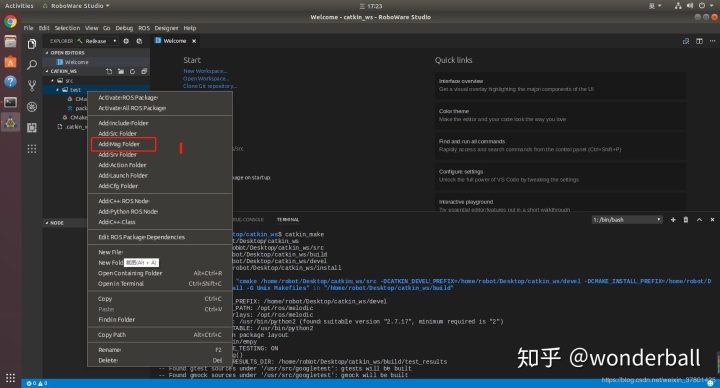Open Files manager from Ubuntu dock
The image size is (720, 388).
(x=10, y=42)
